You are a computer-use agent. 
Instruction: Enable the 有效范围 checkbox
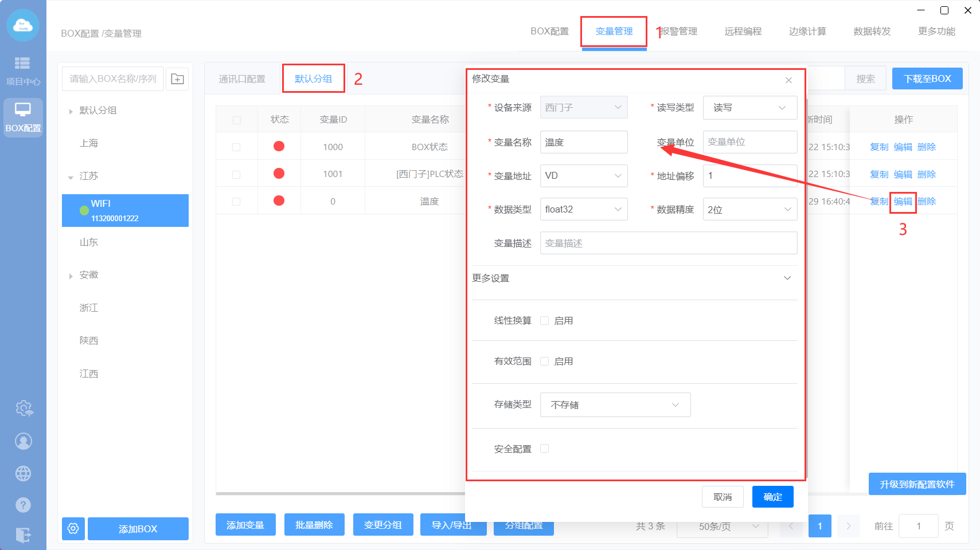(545, 362)
